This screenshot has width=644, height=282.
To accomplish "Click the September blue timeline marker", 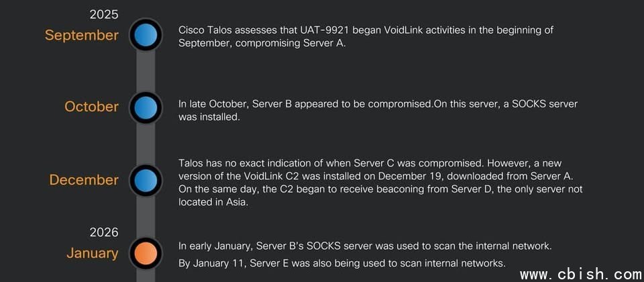I will pos(146,35).
